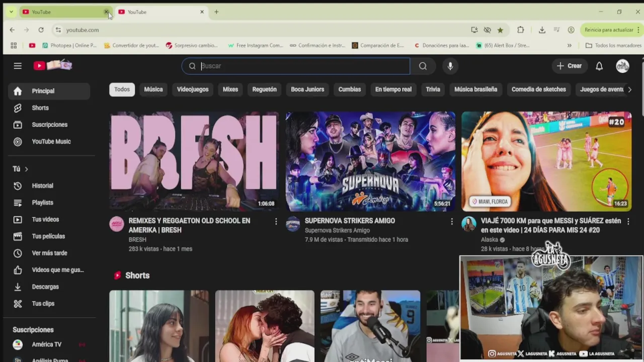The height and width of the screenshot is (362, 644).
Task: Open the Supernova Strikers Amigo channel name link
Action: [x=337, y=230]
